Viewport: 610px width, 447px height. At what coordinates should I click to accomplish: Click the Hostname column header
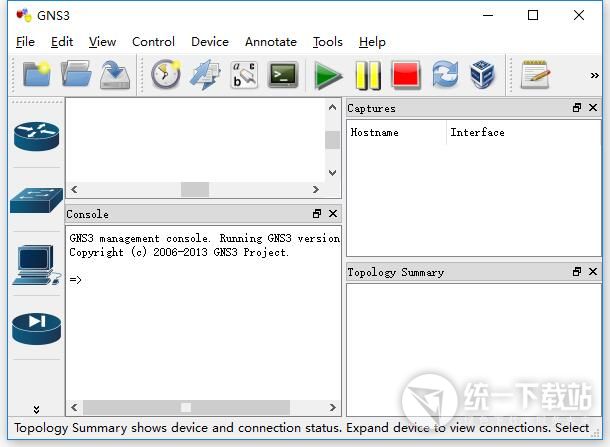(x=397, y=132)
